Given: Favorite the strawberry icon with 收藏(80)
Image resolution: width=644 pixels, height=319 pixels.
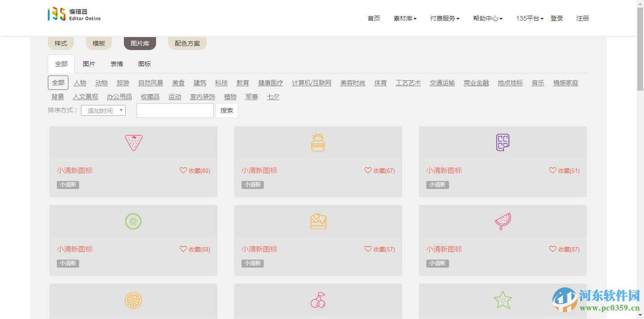Looking at the screenshot, I should [x=195, y=170].
